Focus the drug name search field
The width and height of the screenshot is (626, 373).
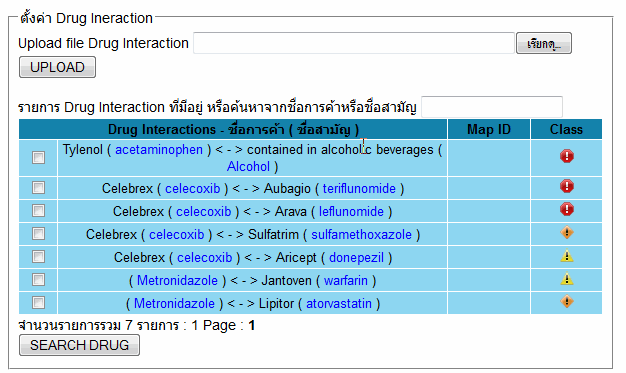pos(492,107)
